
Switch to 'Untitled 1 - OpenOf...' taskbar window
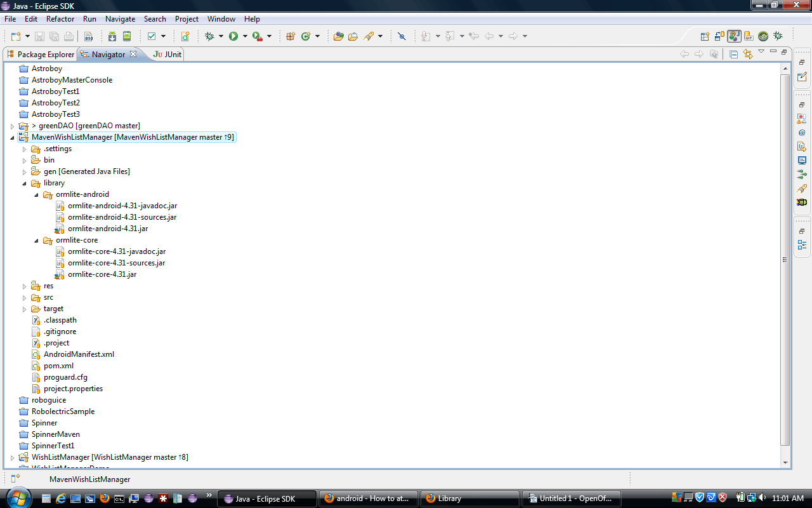pyautogui.click(x=570, y=498)
